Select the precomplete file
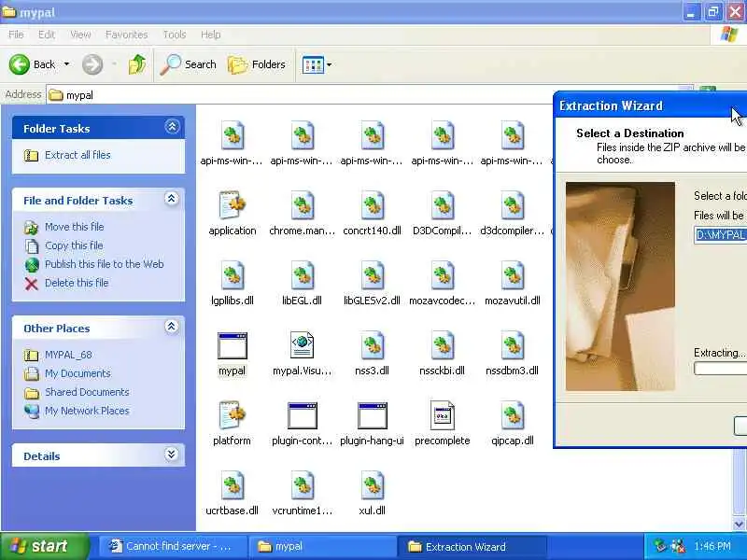 pos(442,414)
